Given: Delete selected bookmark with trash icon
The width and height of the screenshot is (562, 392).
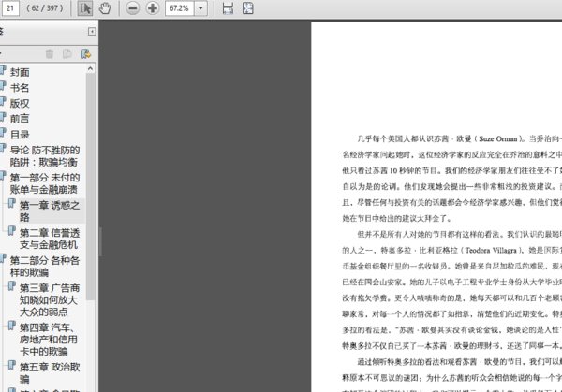Looking at the screenshot, I should 50,53.
